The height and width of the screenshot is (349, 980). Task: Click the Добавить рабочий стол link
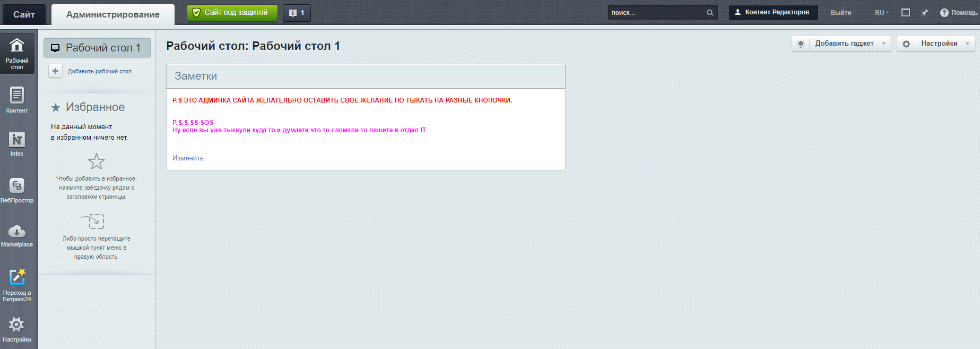(100, 71)
